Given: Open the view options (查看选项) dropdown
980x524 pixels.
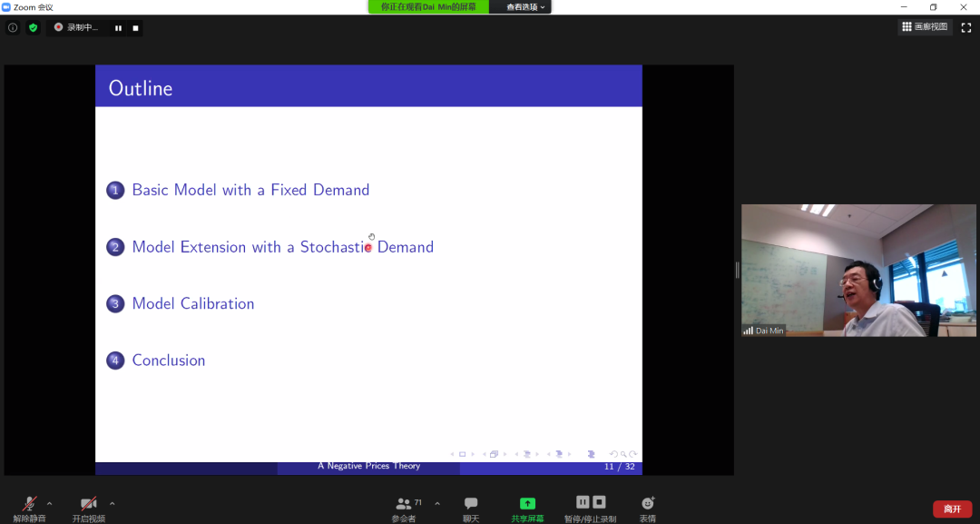Looking at the screenshot, I should 525,7.
